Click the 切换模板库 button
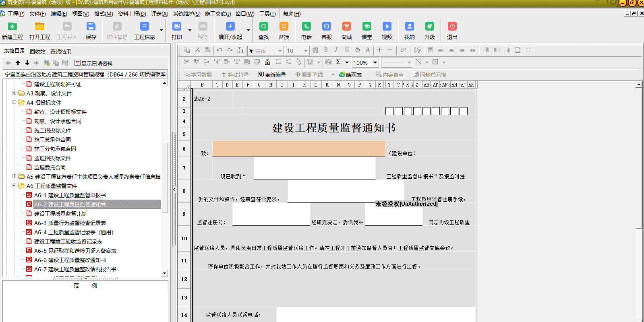Image resolution: width=644 pixels, height=322 pixels. (x=152, y=74)
